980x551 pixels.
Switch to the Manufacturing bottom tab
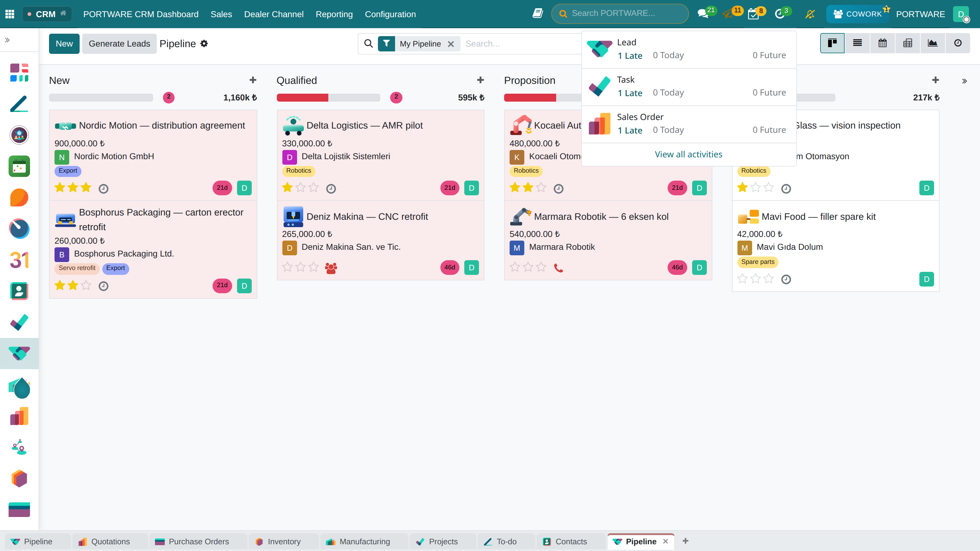[364, 542]
